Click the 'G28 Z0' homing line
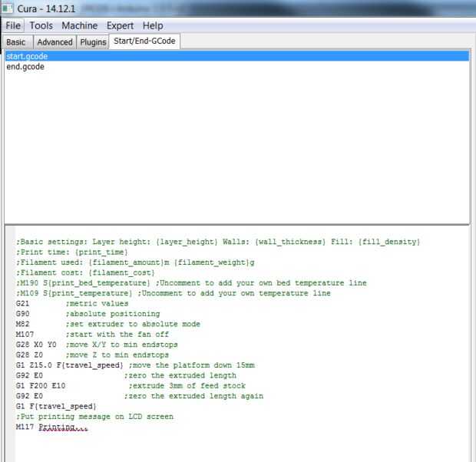The image size is (476, 462). point(92,355)
